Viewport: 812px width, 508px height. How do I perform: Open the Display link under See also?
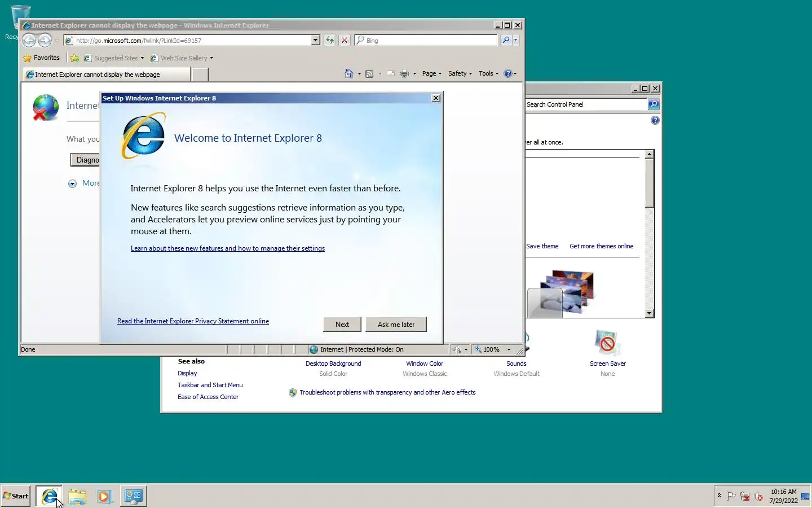187,373
